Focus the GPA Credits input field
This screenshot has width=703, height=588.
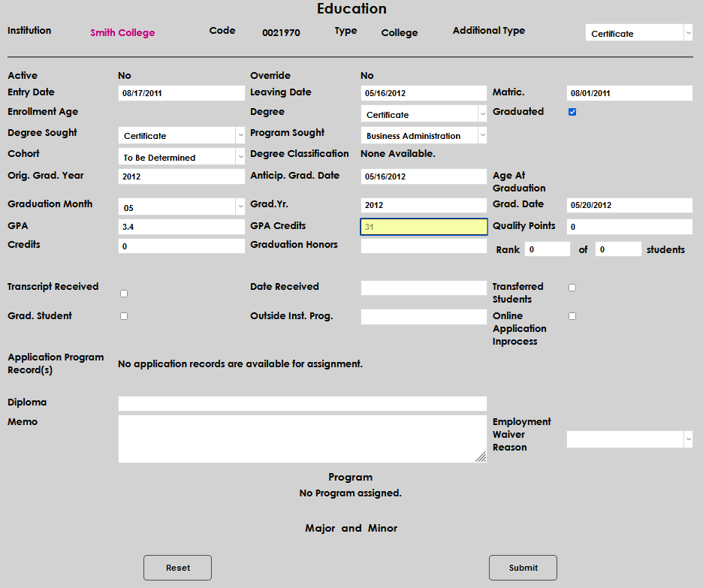coord(424,227)
